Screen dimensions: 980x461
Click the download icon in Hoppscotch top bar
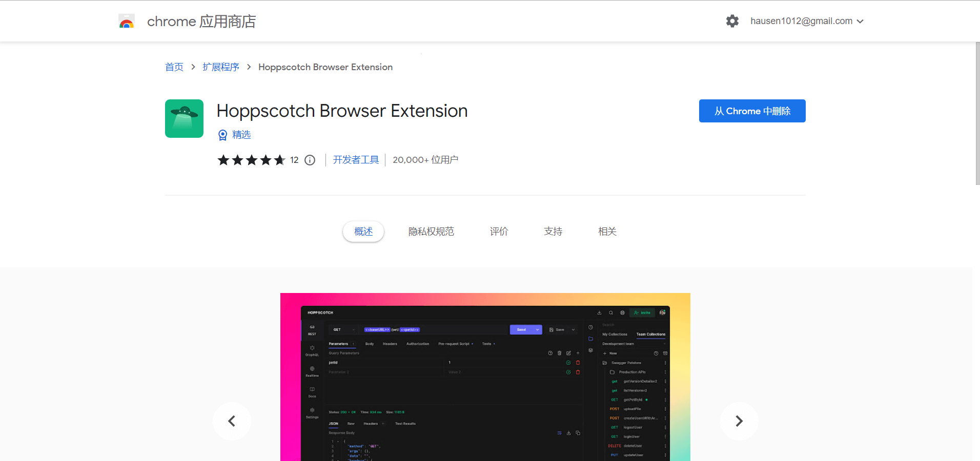600,313
